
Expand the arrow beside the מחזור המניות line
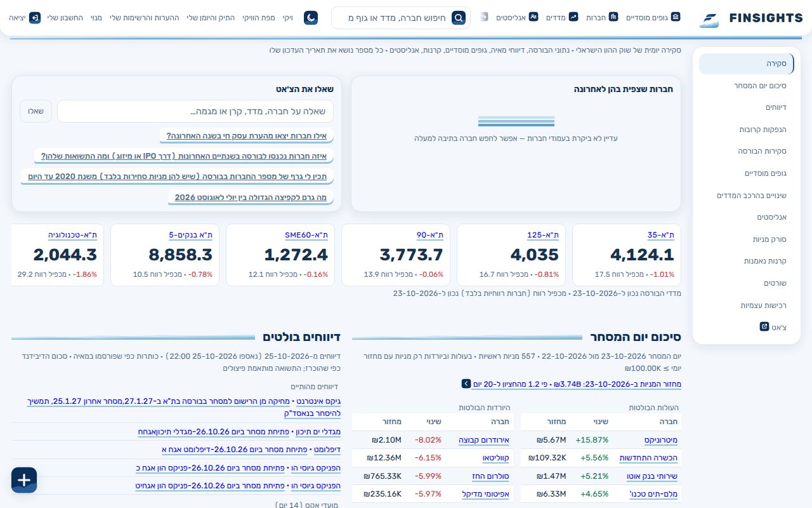(466, 384)
